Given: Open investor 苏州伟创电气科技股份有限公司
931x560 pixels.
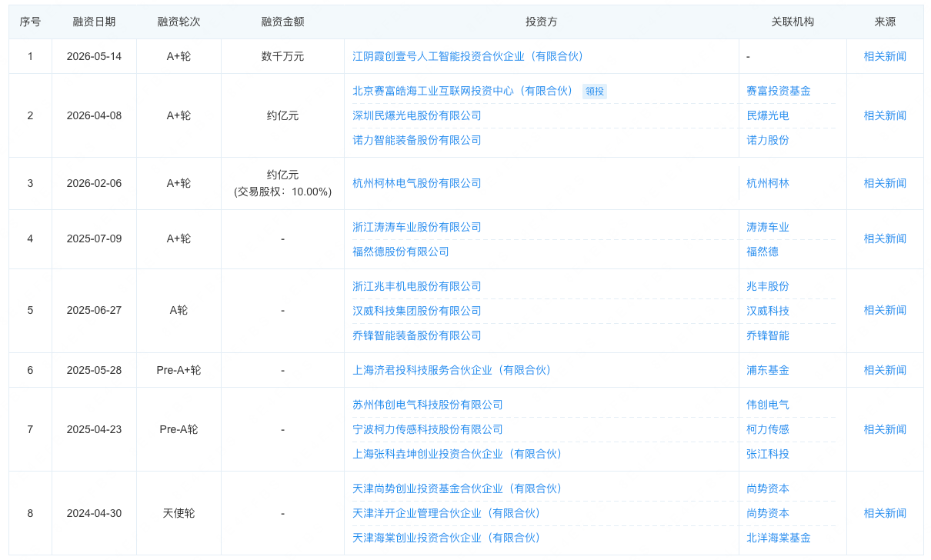Looking at the screenshot, I should click(428, 405).
